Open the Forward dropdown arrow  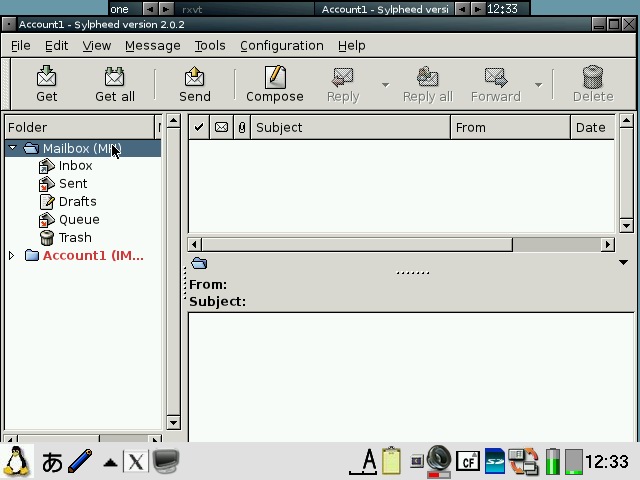(x=538, y=85)
